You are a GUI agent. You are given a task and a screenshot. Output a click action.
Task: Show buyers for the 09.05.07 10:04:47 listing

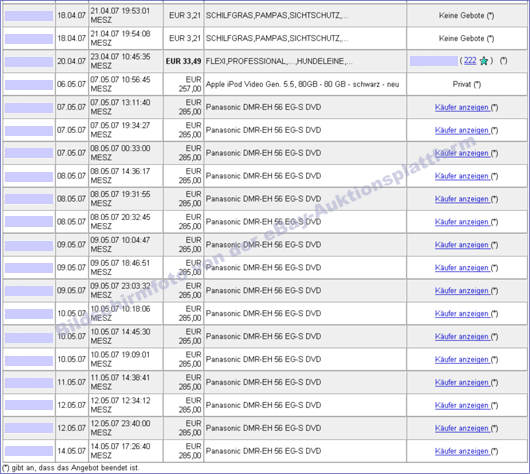[462, 245]
